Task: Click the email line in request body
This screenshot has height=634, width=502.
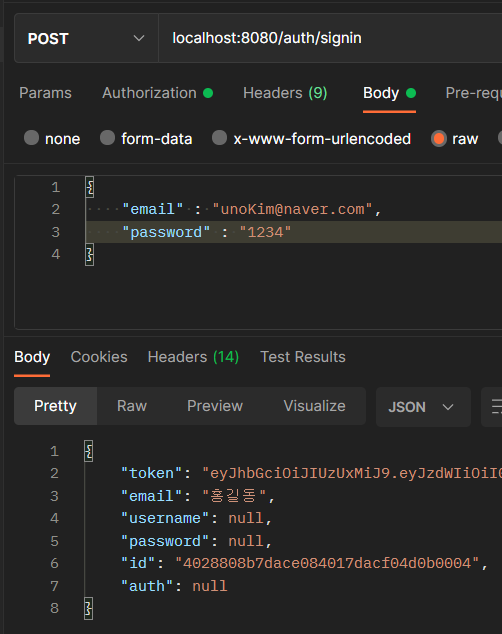Action: tap(294, 209)
